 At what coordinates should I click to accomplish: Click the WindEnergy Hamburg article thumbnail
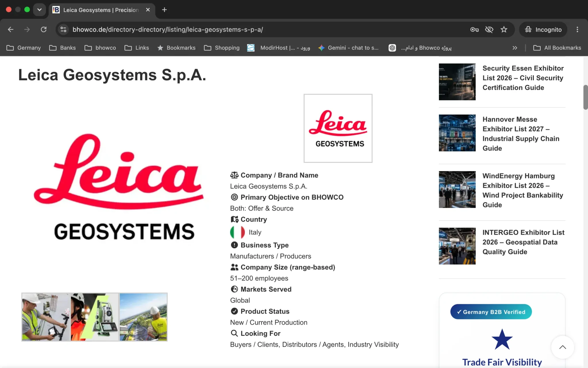(457, 189)
